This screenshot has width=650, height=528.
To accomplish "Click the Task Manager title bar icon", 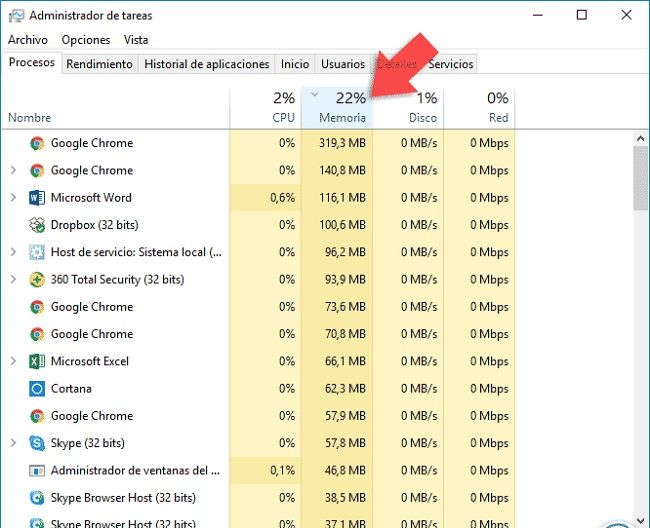I will (17, 16).
